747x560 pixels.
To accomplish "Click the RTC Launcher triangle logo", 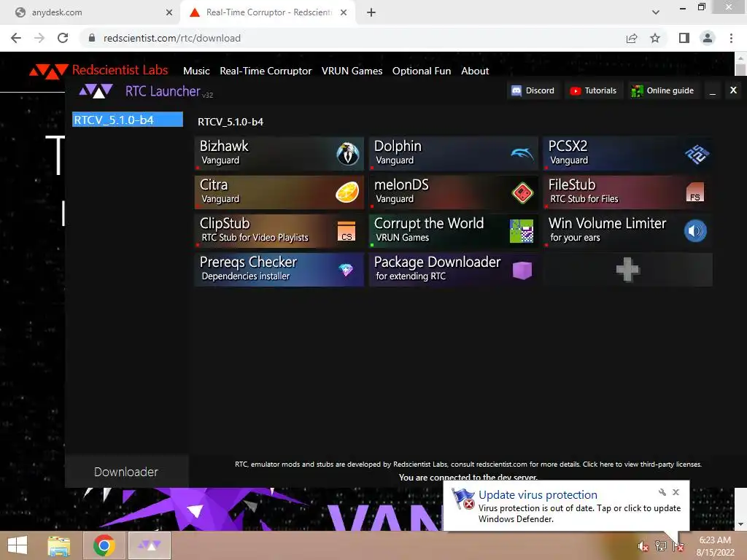I will (x=96, y=91).
